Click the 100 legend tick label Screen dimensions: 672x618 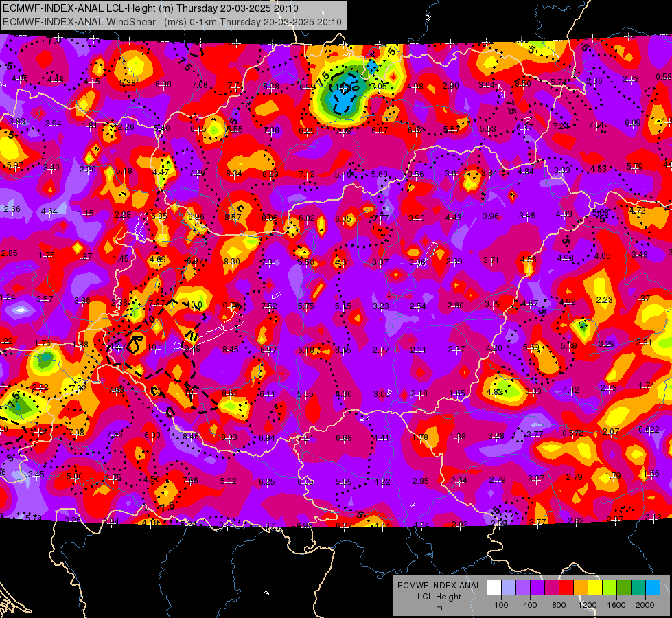tap(501, 605)
